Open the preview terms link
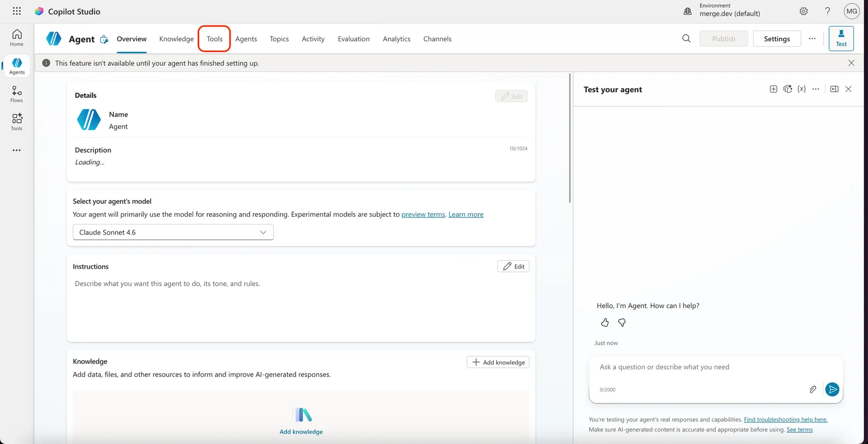Screen dimensions: 868x444 423,214
